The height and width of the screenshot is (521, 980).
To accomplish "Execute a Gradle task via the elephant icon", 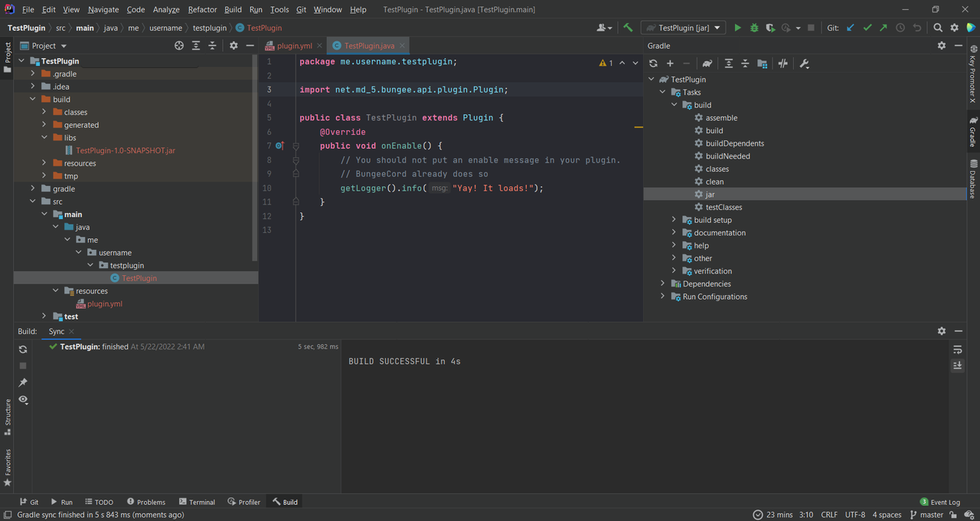I will [707, 63].
